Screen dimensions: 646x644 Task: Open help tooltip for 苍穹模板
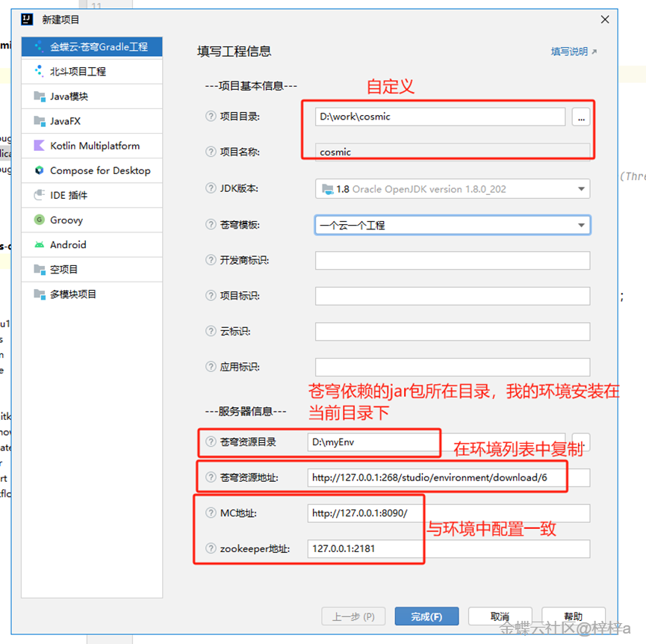(x=211, y=225)
